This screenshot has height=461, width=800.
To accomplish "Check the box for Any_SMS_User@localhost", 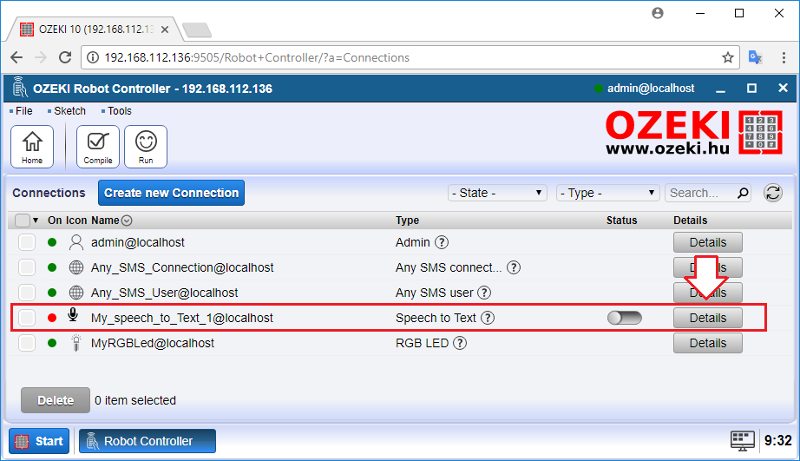I will click(27, 293).
